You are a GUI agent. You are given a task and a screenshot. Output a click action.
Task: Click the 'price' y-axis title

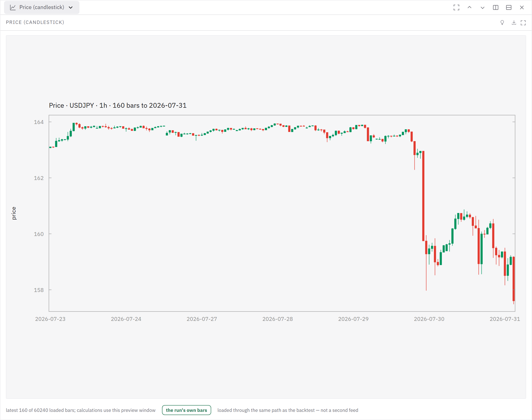[x=14, y=213]
